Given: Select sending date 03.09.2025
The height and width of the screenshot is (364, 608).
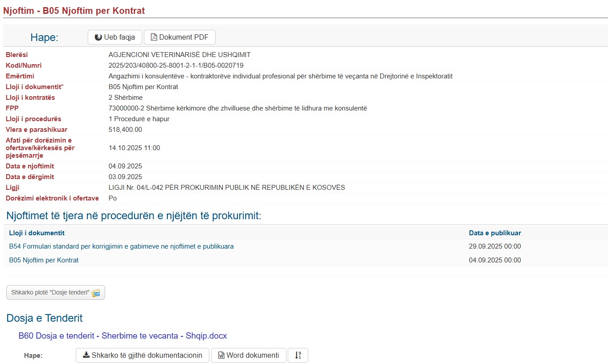Looking at the screenshot, I should click(125, 177).
